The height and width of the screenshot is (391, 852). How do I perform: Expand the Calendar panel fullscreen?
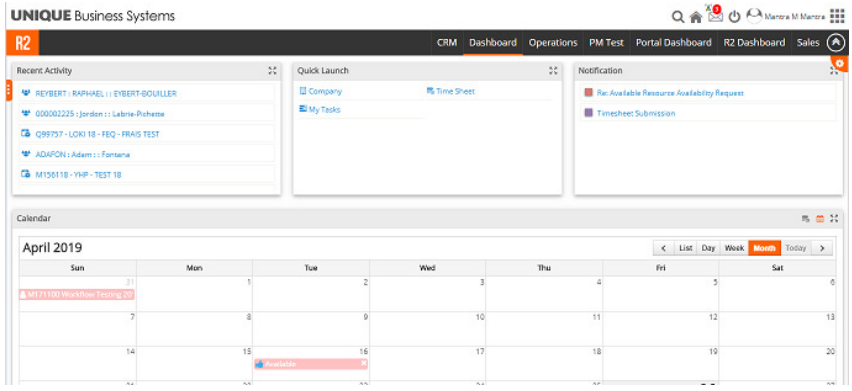click(834, 218)
